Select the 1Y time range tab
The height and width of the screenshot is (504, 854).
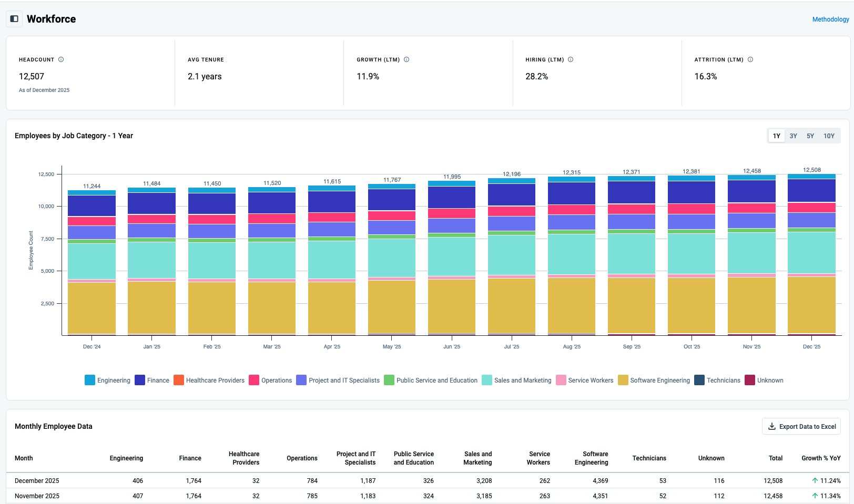(x=776, y=136)
